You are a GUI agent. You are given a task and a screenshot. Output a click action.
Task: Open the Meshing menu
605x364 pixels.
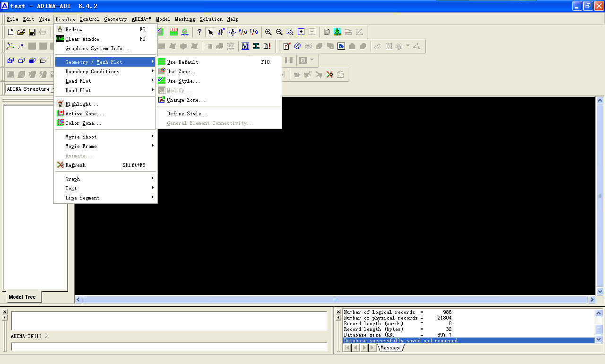click(x=185, y=19)
